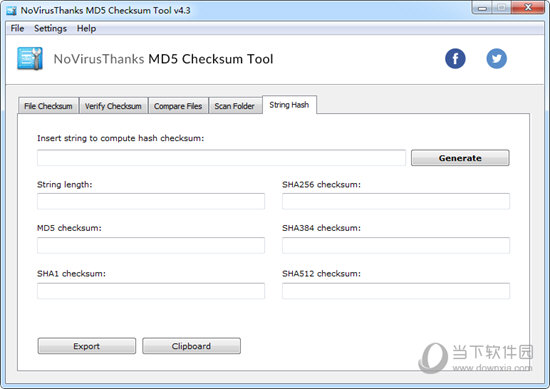Click the Export button
The image size is (550, 389).
(87, 346)
